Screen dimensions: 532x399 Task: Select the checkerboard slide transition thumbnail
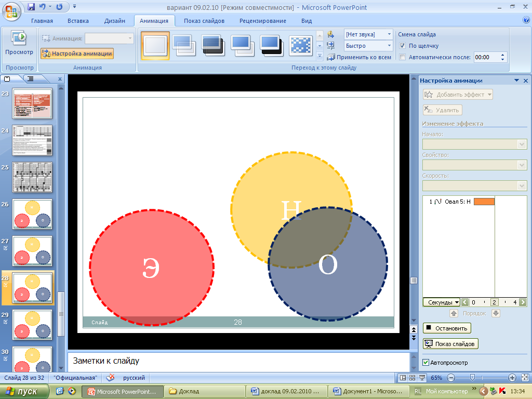(x=300, y=45)
